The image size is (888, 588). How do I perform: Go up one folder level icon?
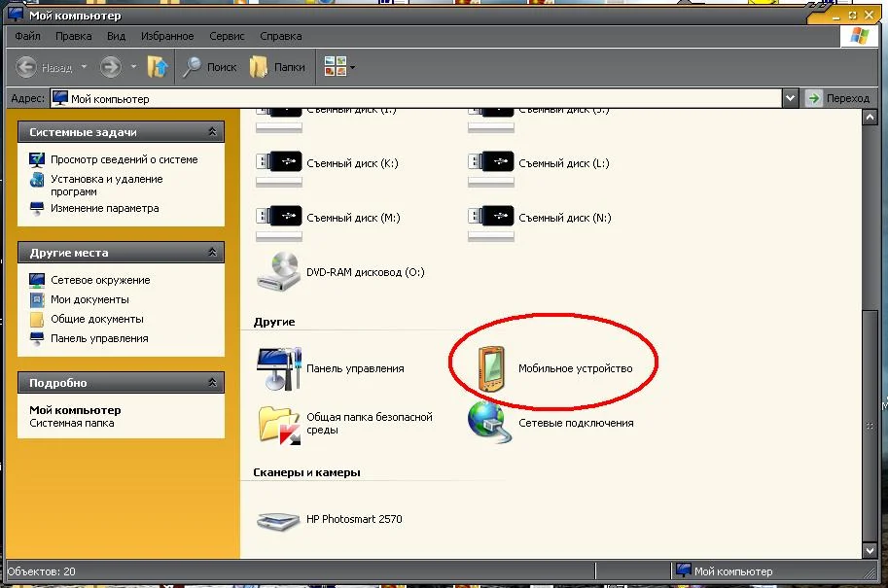coord(158,67)
